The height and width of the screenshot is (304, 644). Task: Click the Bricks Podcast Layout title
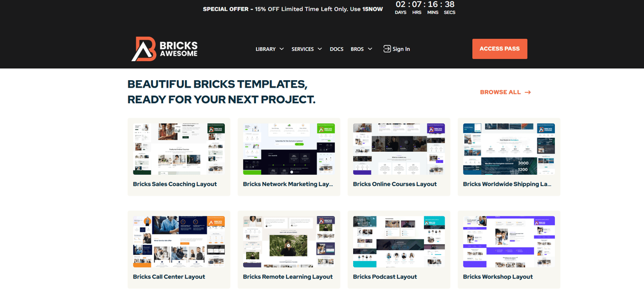coord(385,277)
